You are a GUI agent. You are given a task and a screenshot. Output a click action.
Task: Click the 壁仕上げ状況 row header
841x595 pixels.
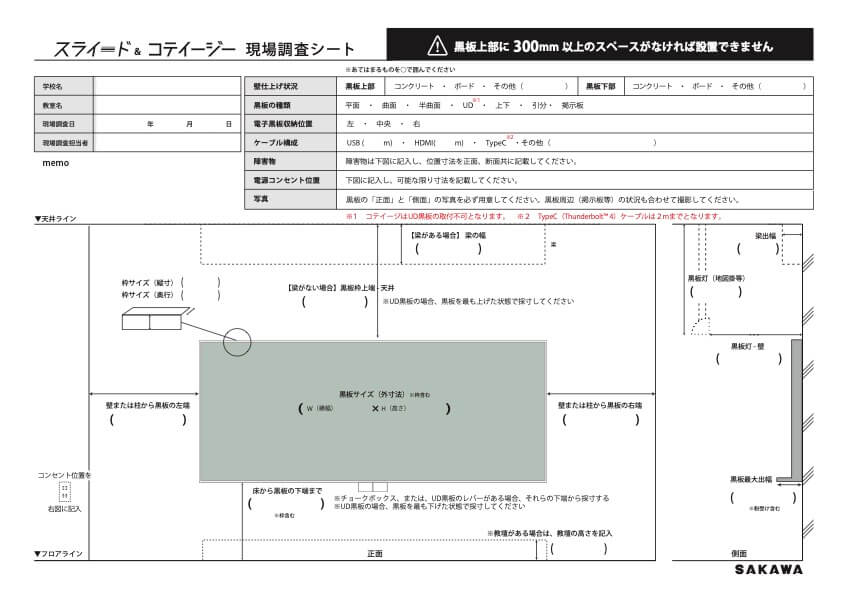click(290, 86)
